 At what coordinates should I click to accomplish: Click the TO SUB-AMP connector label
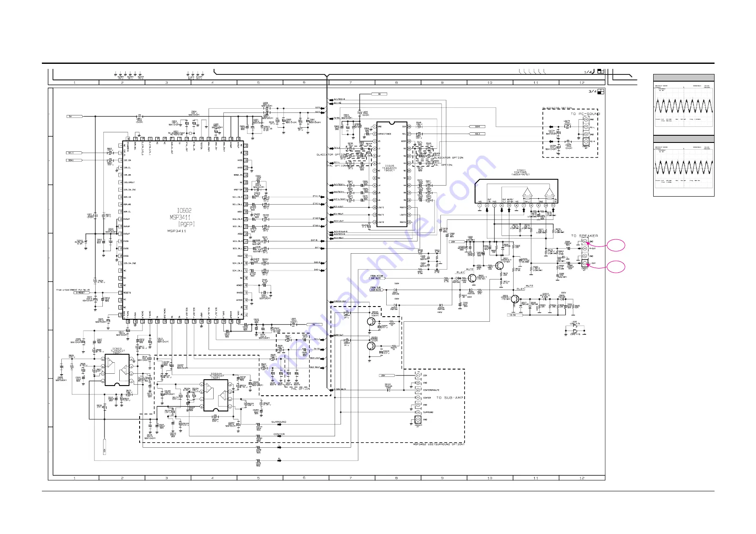point(450,397)
